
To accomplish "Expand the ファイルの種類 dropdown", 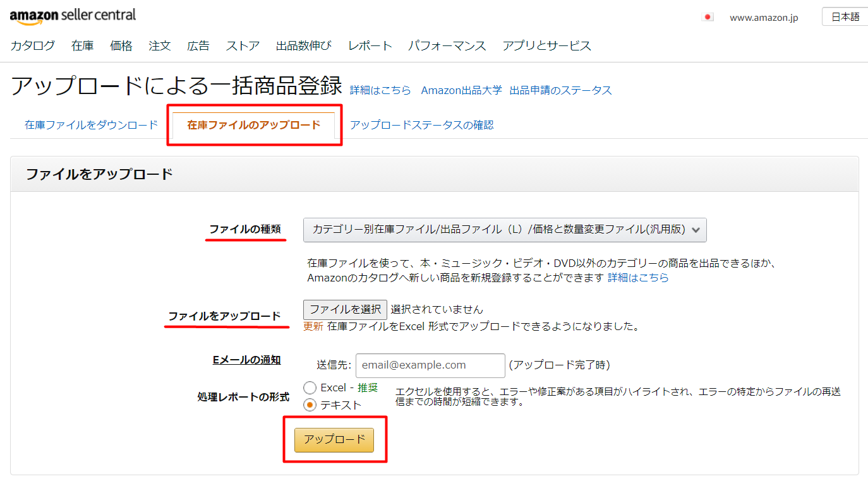I will 505,230.
